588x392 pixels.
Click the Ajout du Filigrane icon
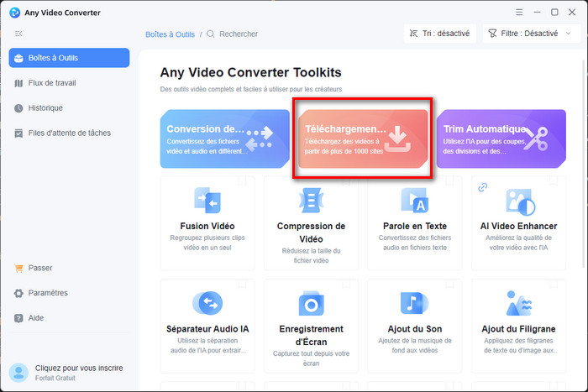pyautogui.click(x=519, y=303)
